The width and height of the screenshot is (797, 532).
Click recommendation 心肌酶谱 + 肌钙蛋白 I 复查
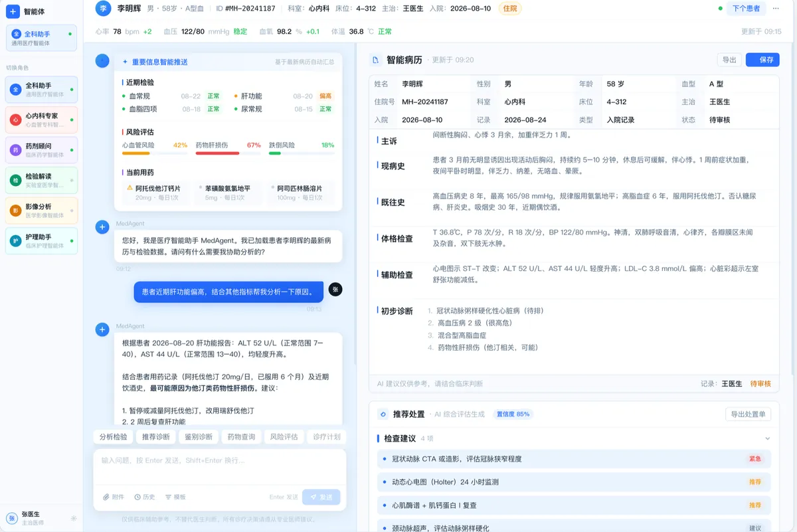click(x=574, y=505)
